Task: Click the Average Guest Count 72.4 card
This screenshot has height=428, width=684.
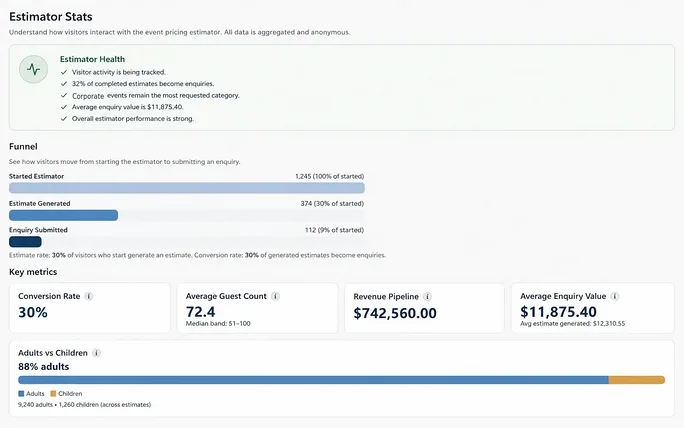Action: [x=257, y=308]
